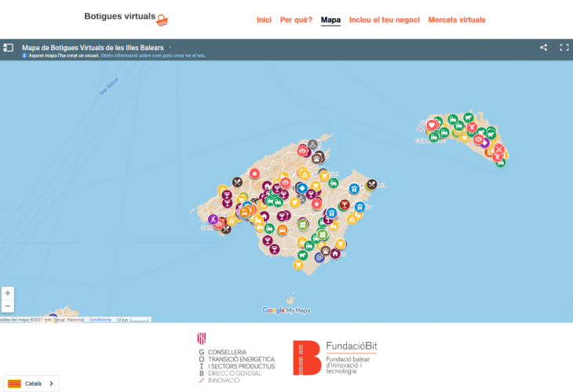The image size is (573, 392).
Task: Open the Català language selector
Action: click(30, 383)
